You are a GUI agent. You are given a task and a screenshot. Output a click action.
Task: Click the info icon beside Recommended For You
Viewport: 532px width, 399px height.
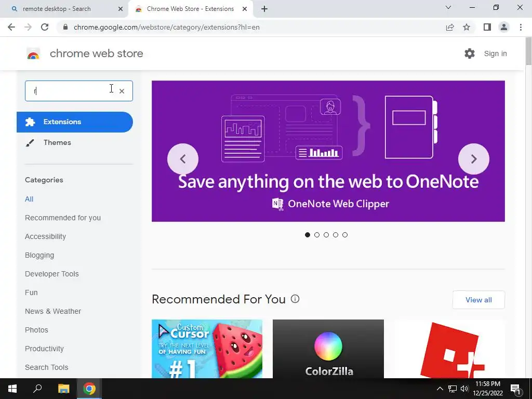click(x=295, y=299)
